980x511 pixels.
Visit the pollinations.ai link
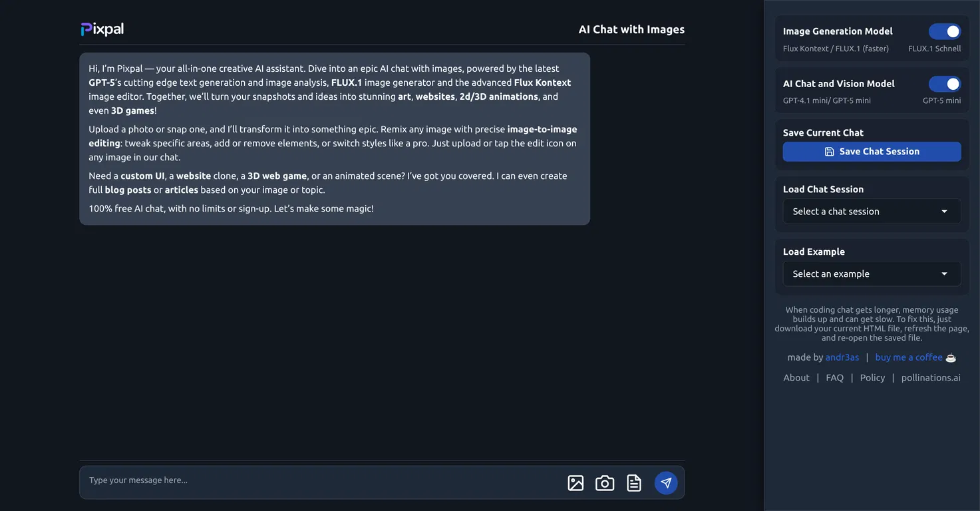click(931, 378)
